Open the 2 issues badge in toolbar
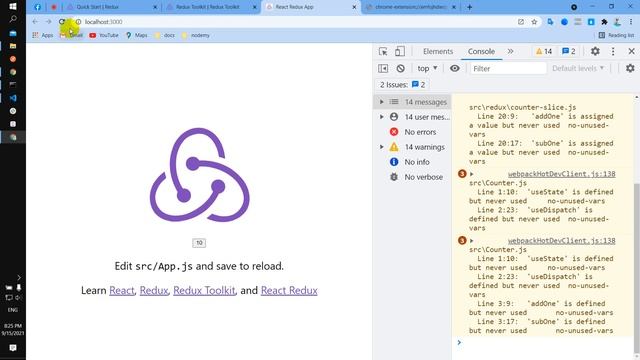The height and width of the screenshot is (360, 640). (569, 51)
